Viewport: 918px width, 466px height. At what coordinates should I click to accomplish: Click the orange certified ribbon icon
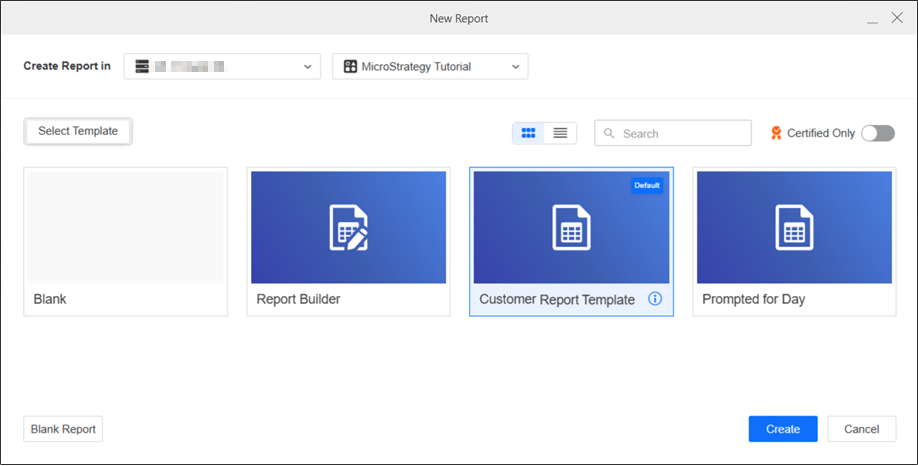pyautogui.click(x=776, y=133)
